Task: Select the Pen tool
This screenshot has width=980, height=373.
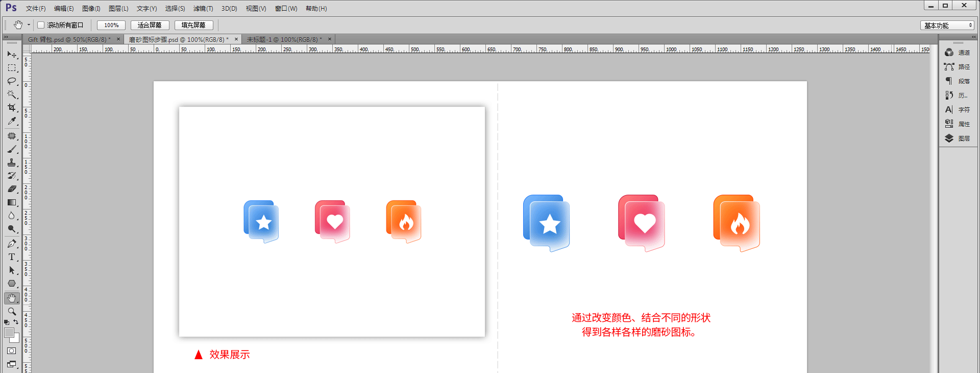Action: [12, 244]
